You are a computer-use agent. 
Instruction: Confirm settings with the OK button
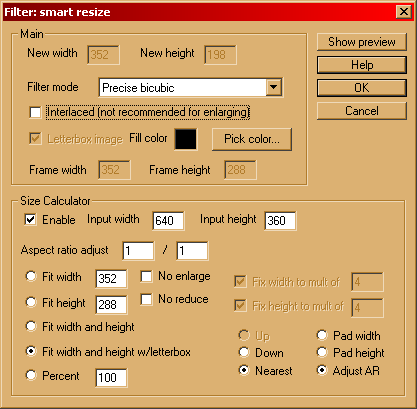pyautogui.click(x=362, y=88)
